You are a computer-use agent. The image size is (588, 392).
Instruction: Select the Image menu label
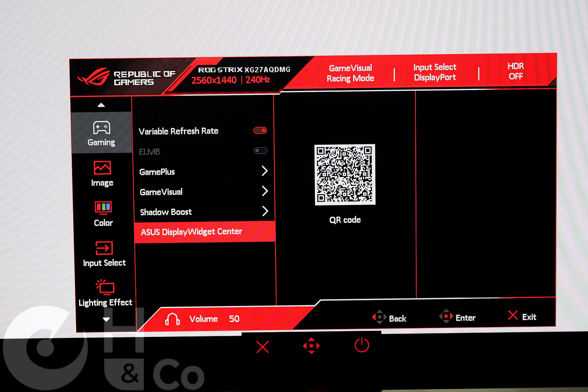[102, 183]
